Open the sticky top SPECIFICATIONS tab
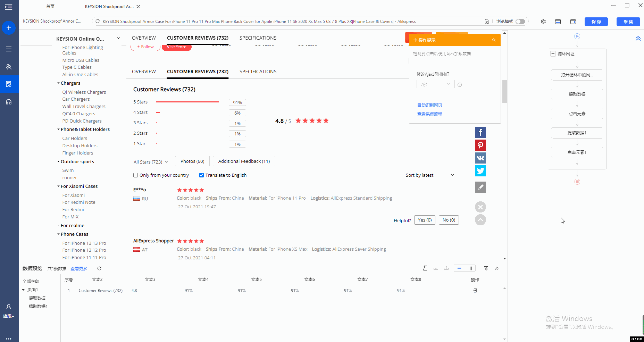The image size is (644, 342). point(258,38)
